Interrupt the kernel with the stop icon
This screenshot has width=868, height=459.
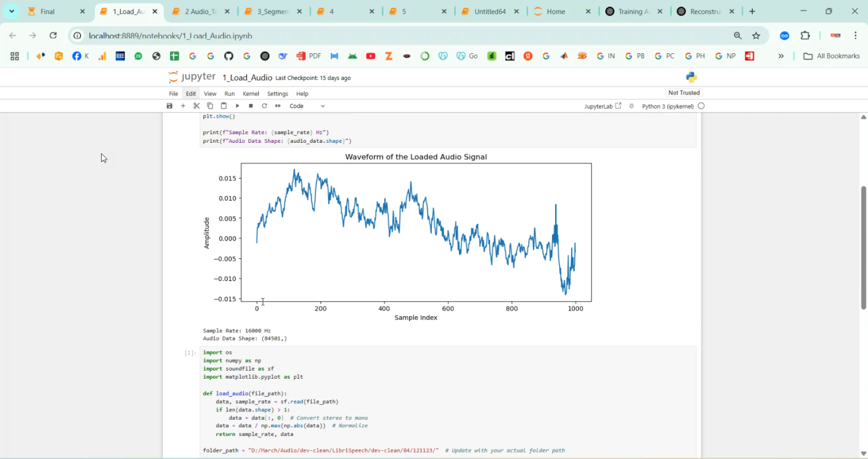click(251, 106)
